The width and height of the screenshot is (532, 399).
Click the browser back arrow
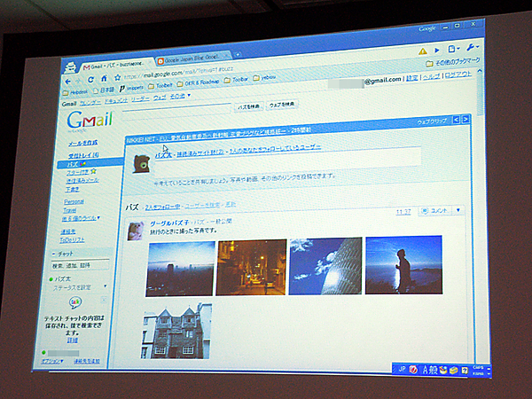click(x=68, y=81)
